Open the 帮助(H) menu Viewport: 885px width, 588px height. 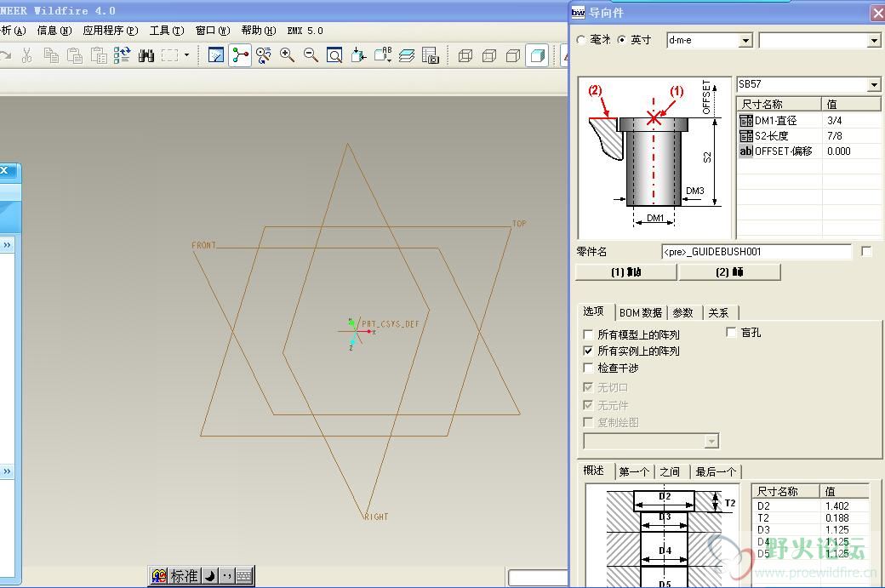point(259,31)
